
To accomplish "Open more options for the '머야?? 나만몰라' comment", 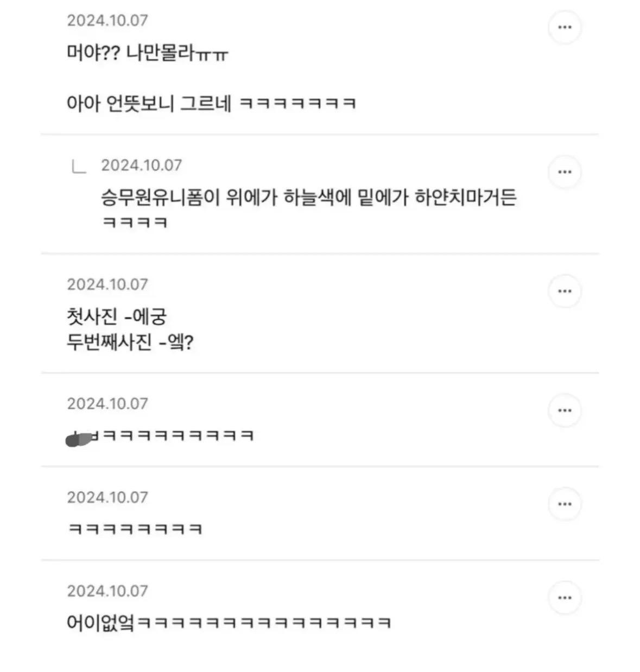I will (x=565, y=27).
